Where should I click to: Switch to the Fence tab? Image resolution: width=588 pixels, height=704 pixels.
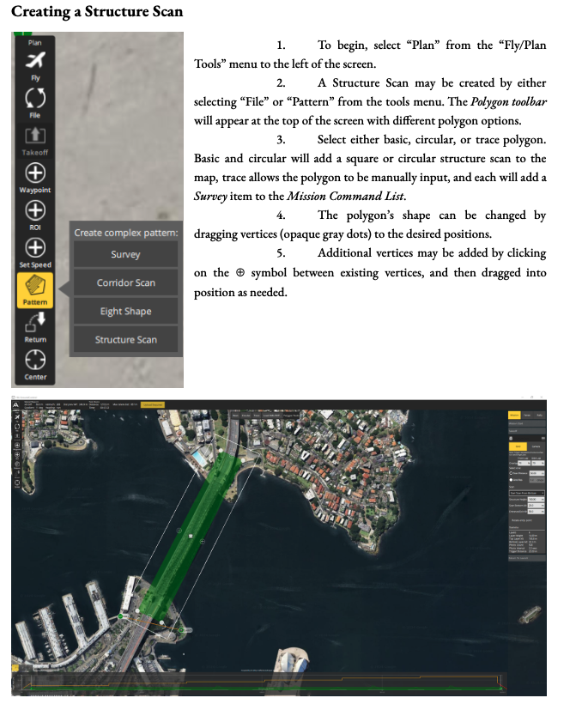pos(527,415)
